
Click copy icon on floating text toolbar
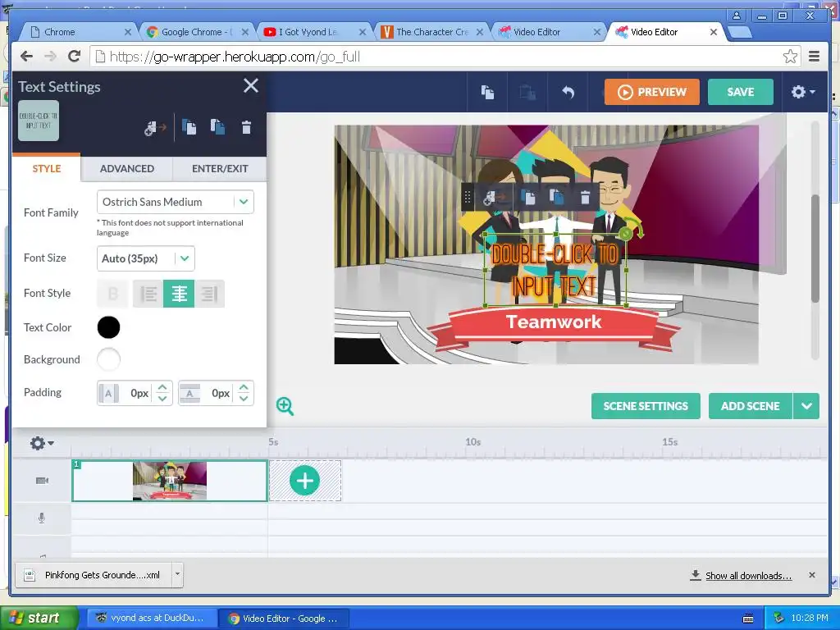(529, 198)
